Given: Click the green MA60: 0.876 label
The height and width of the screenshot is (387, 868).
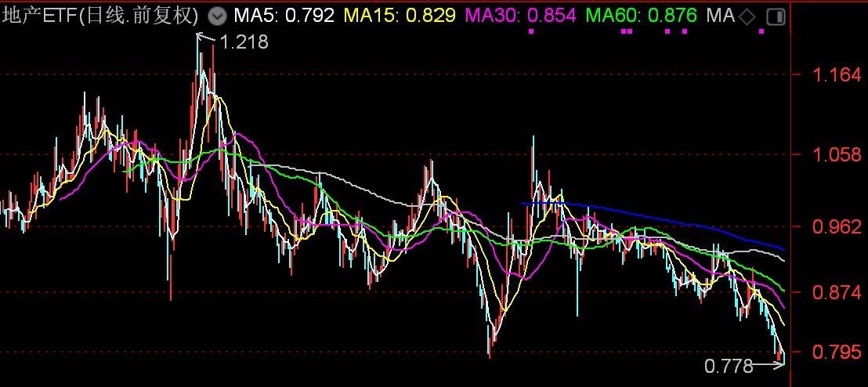Looking at the screenshot, I should tap(642, 16).
